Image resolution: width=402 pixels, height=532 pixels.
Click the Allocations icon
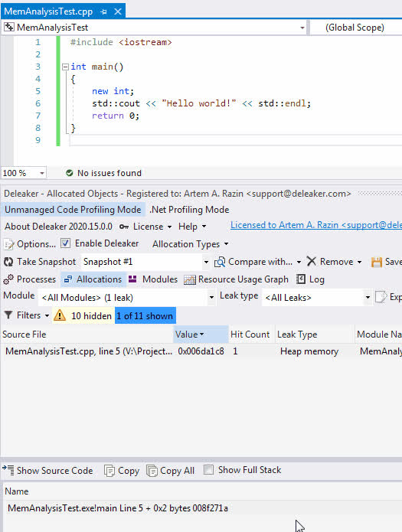[x=68, y=279]
